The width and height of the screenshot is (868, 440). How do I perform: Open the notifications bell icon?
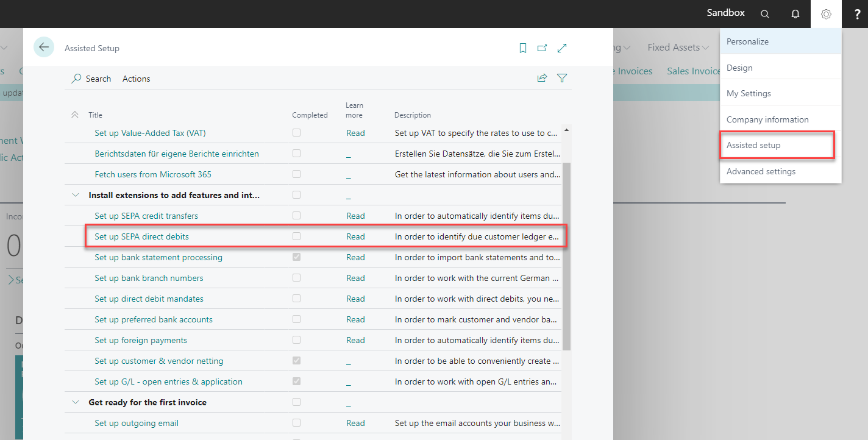[795, 13]
